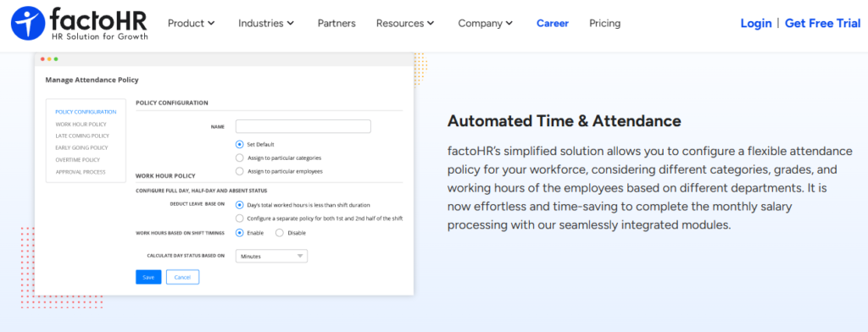Click the Login link

(755, 23)
